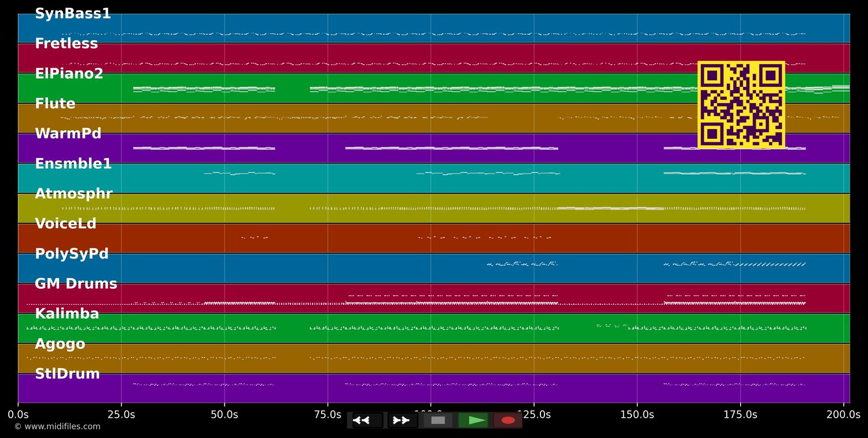Select the Fretless track label

pos(66,44)
